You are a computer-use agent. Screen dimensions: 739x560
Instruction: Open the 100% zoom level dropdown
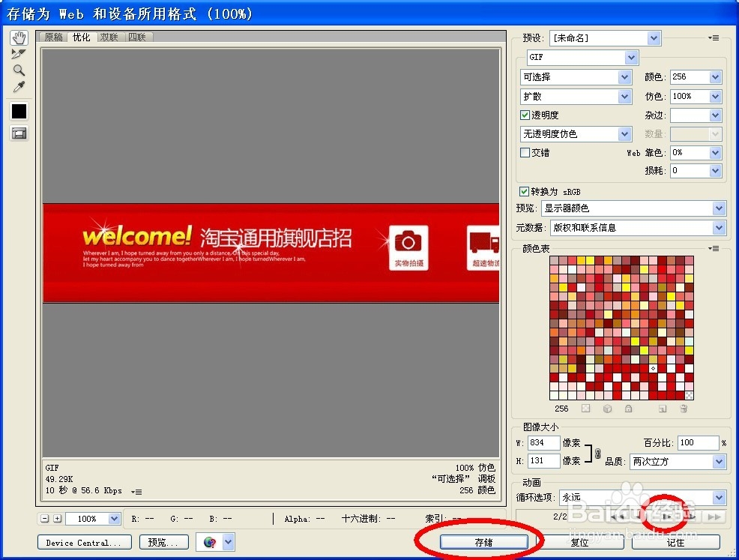[93, 519]
